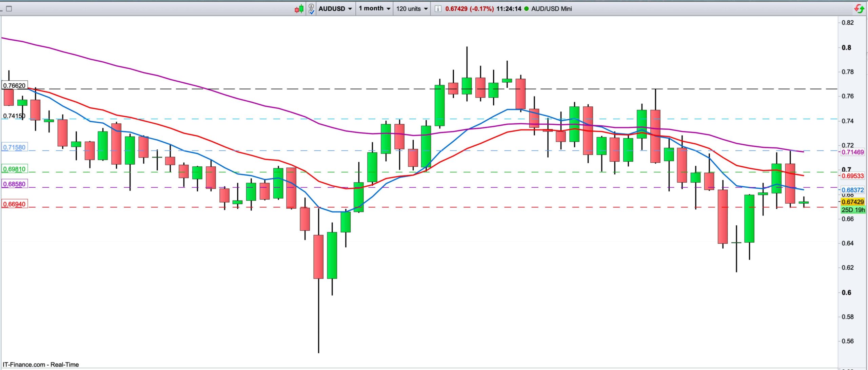
Task: Select the red 0.66940 support label
Action: tap(14, 204)
